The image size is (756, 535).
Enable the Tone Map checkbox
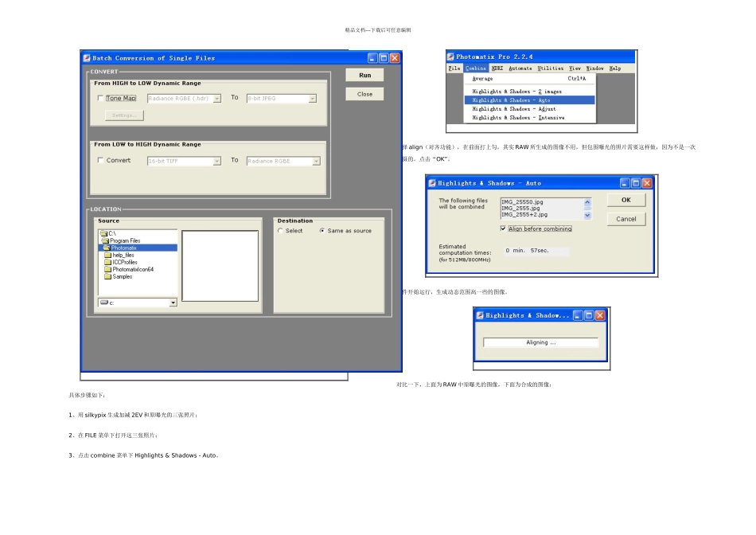tap(100, 98)
